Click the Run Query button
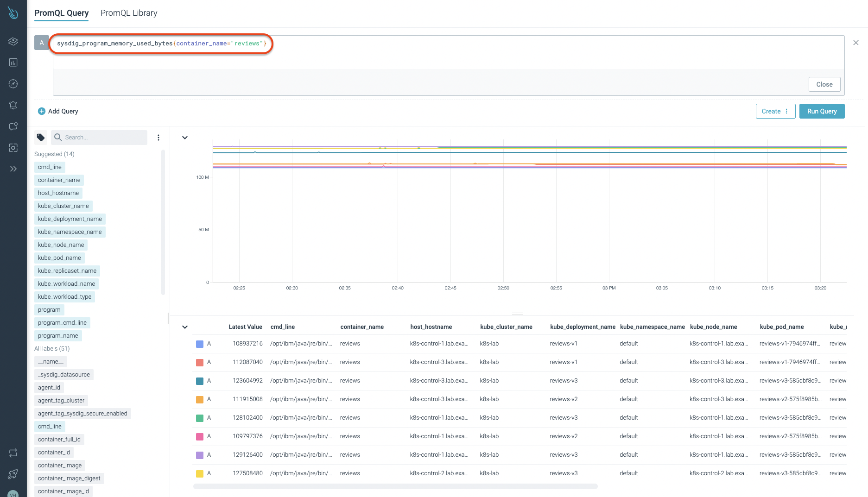The image size is (868, 497). (x=822, y=111)
